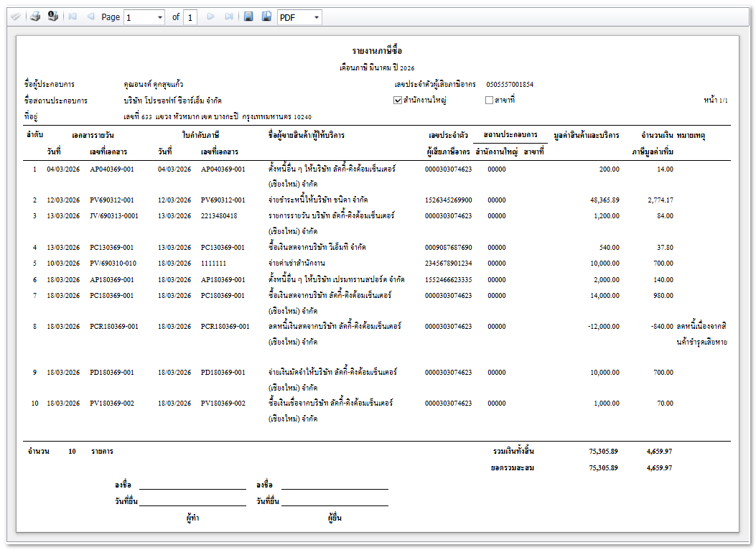Click the tax ID 1526345269900

coord(448,200)
